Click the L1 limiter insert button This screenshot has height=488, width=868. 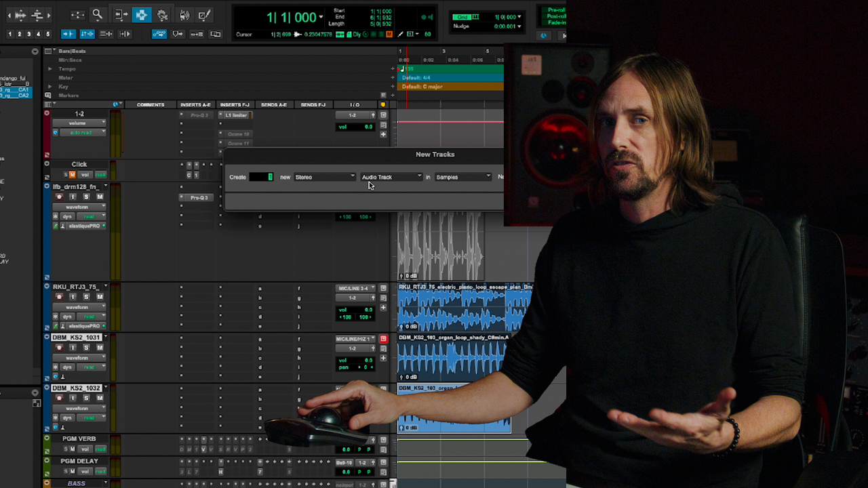click(x=236, y=115)
